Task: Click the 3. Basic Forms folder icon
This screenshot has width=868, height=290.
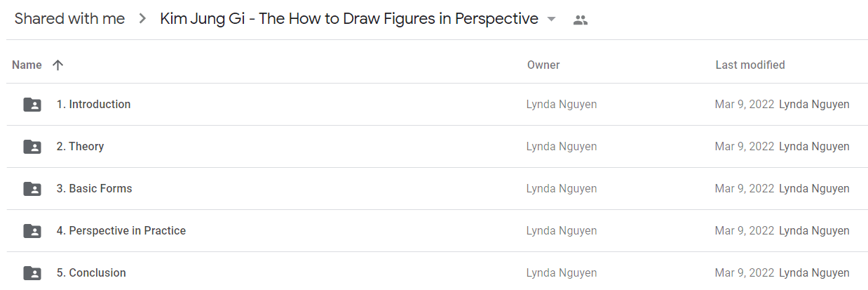Action: click(32, 189)
